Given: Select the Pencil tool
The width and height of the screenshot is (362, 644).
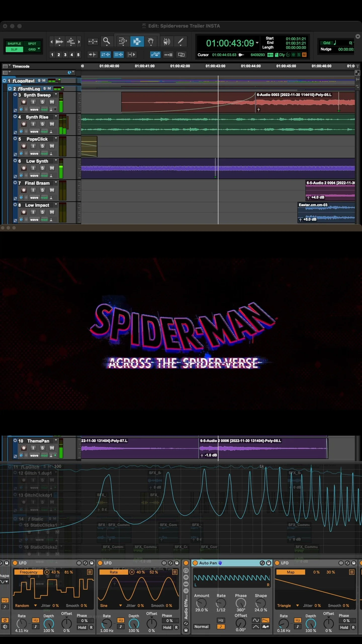Looking at the screenshot, I should (180, 41).
